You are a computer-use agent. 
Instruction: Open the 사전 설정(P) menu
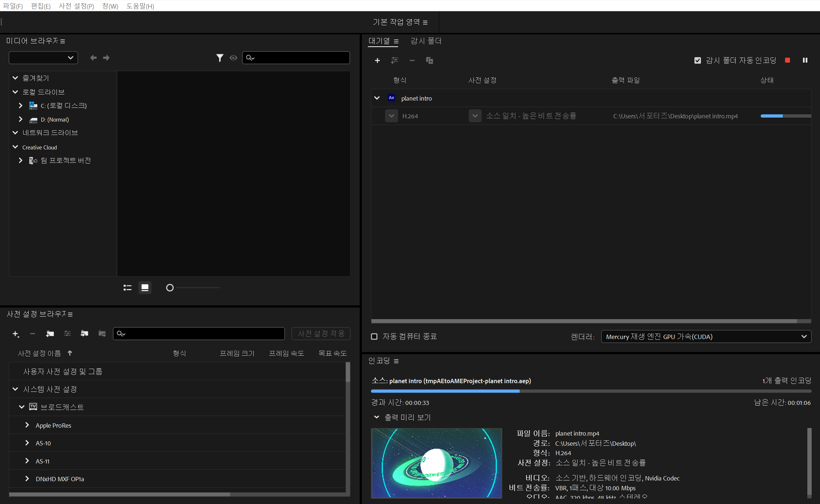tap(76, 6)
